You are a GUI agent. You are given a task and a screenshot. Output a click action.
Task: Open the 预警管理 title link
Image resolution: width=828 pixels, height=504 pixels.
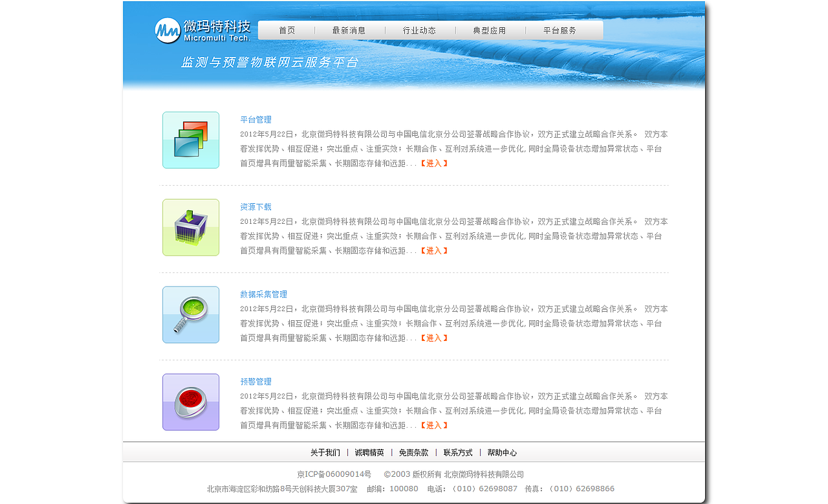pyautogui.click(x=256, y=382)
